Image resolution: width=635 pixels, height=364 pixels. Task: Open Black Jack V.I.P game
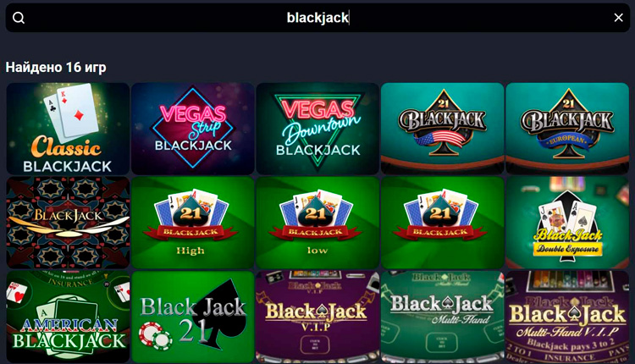[x=317, y=317]
